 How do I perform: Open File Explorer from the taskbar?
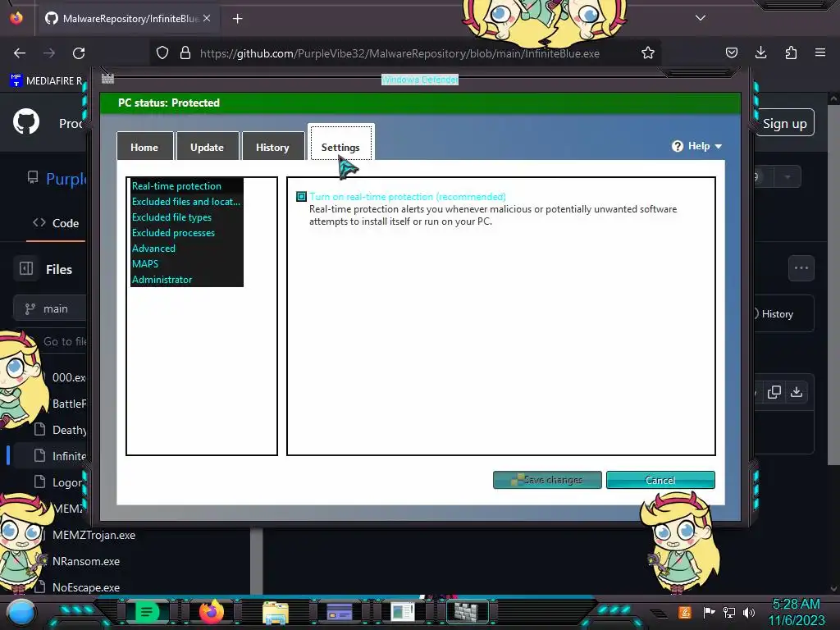pos(276,612)
